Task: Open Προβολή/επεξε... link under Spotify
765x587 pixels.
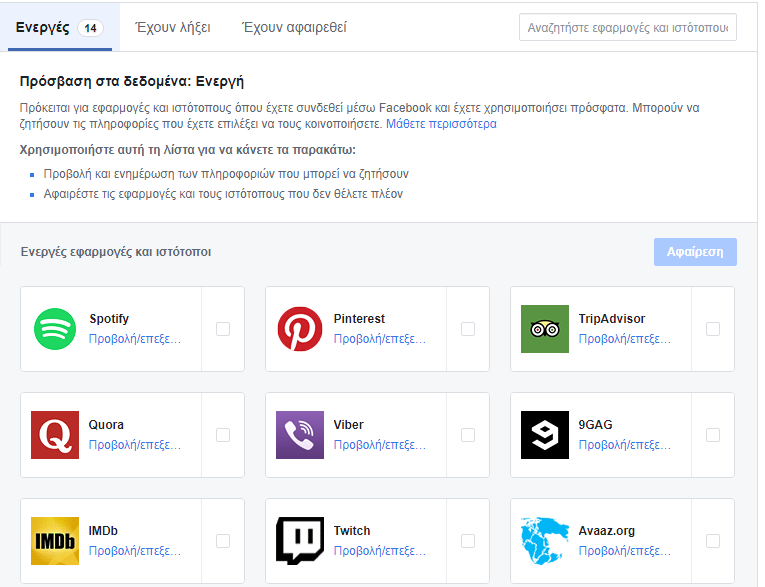Action: [135, 339]
